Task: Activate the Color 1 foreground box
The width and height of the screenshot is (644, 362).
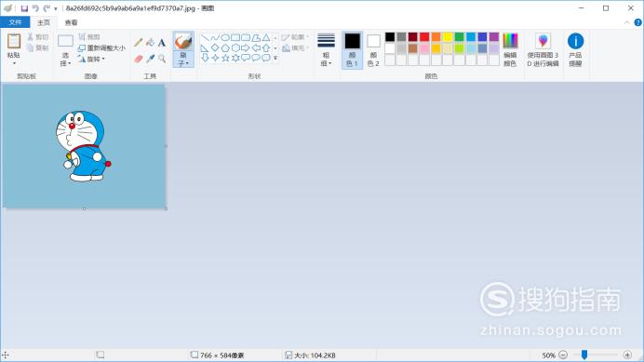Action: [x=352, y=49]
